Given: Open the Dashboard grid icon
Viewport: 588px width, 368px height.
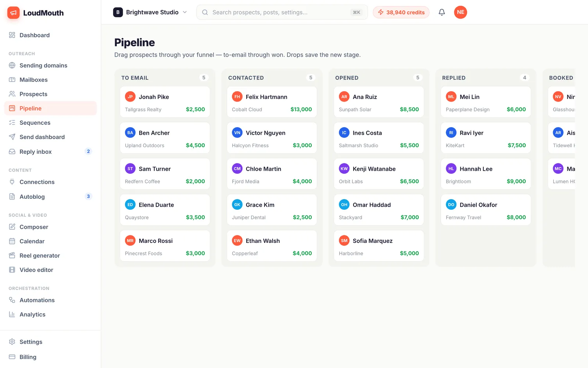Looking at the screenshot, I should click(12, 35).
